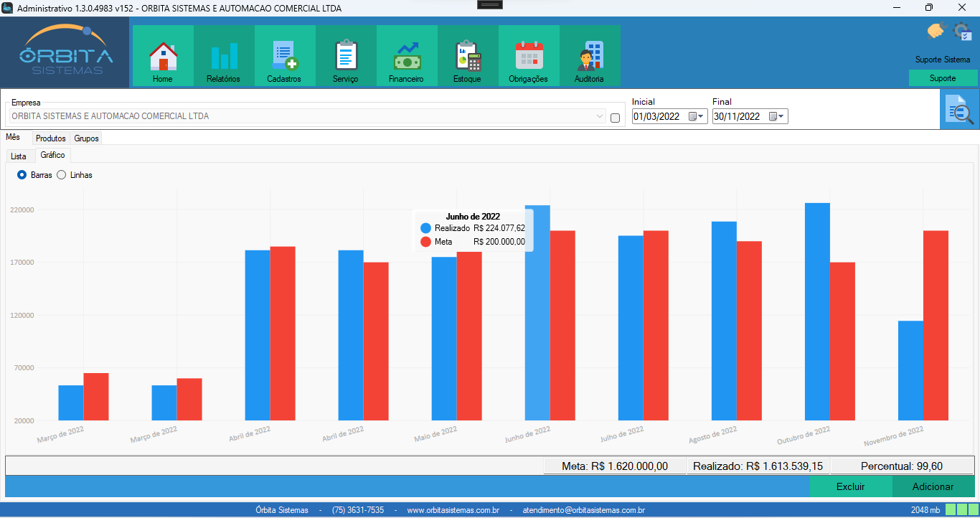Open the Relatórios bar chart icon
This screenshot has height=518, width=980.
[223, 56]
